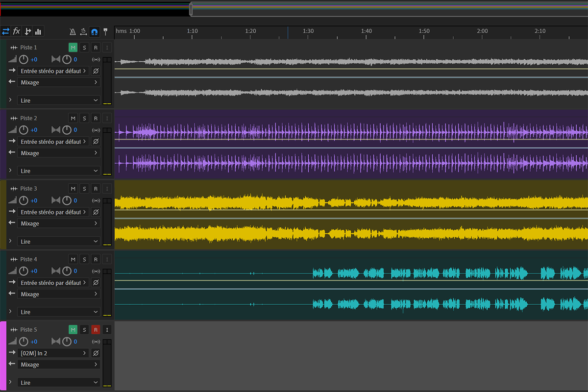The width and height of the screenshot is (588, 392).
Task: Toggle the metronome icon
Action: point(73,32)
